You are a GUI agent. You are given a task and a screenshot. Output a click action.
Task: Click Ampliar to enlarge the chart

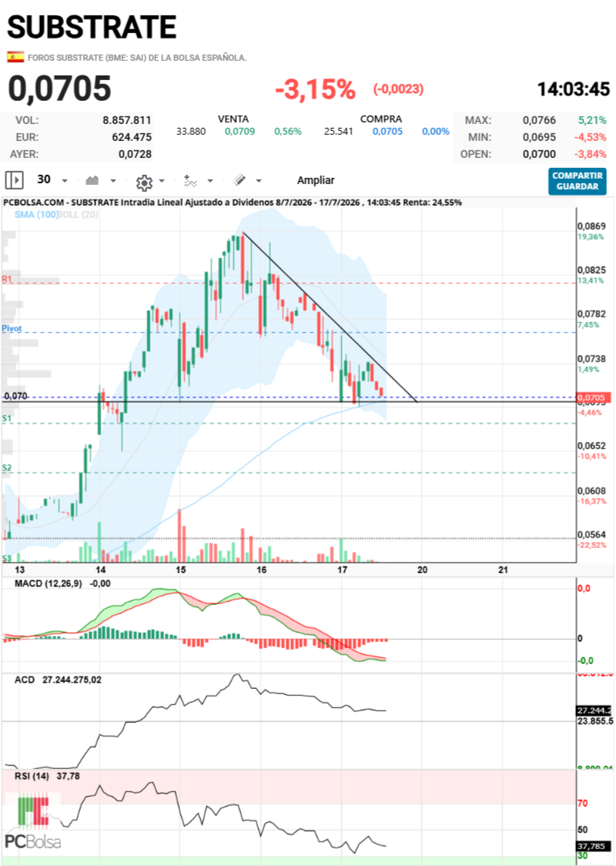[316, 180]
